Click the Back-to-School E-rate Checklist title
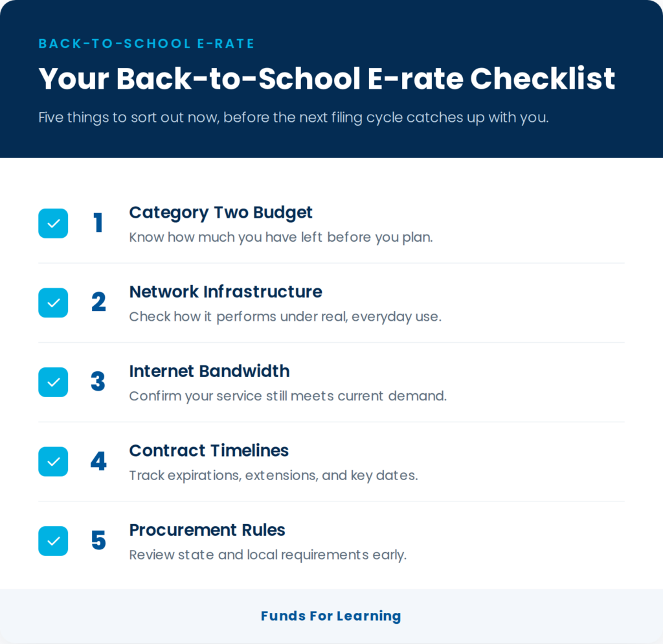663x644 pixels. pyautogui.click(x=327, y=78)
